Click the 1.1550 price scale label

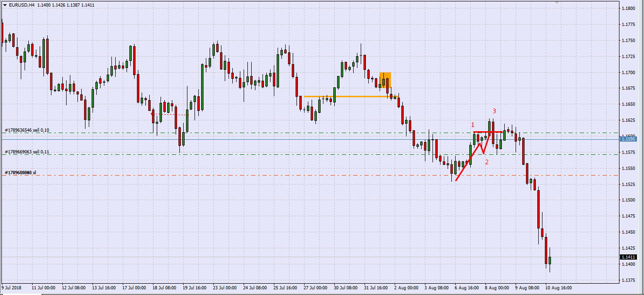pos(628,168)
